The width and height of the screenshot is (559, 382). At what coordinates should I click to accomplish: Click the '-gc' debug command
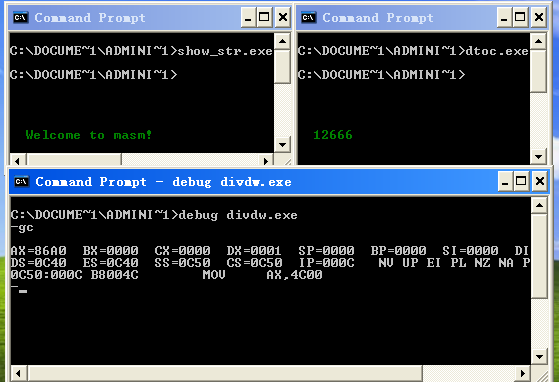pyautogui.click(x=22, y=227)
